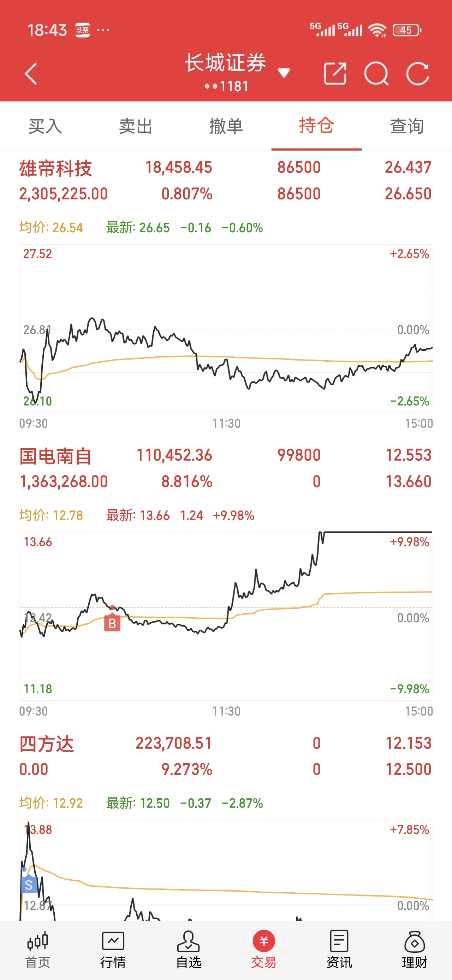
Task: Tap the blue S sell marker on chart
Action: [29, 884]
